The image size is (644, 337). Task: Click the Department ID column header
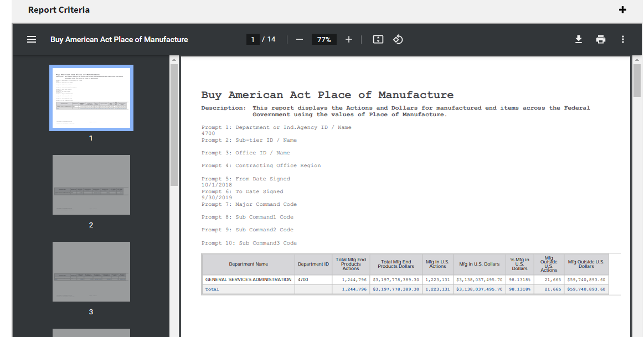[x=313, y=264]
